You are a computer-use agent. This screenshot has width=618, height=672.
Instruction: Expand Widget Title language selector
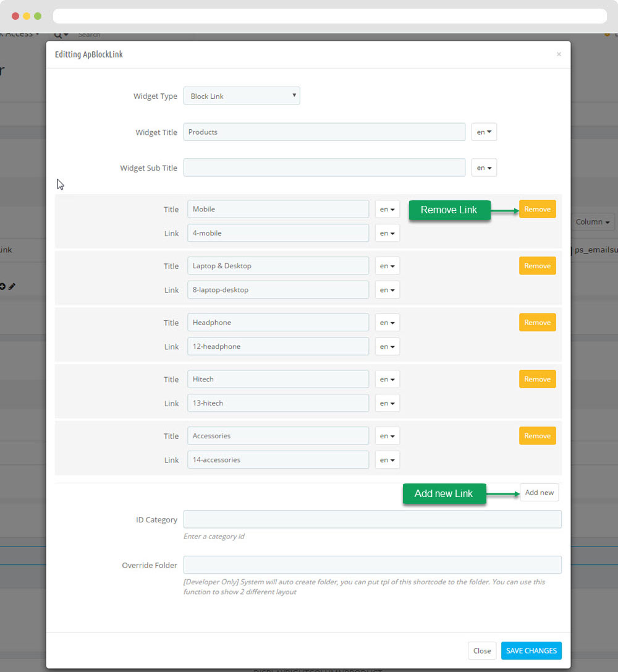[x=484, y=132]
